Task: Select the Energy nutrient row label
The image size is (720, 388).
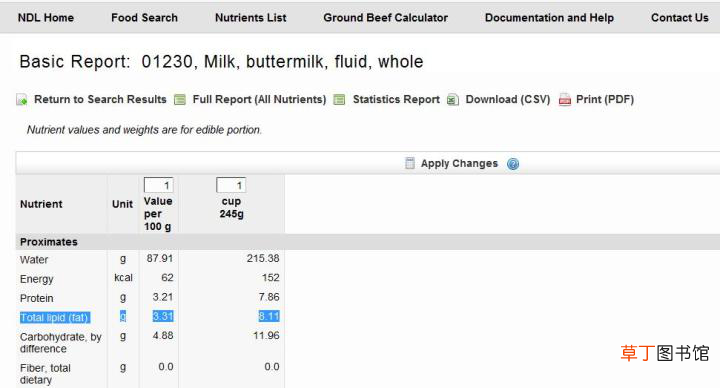Action: coord(37,279)
